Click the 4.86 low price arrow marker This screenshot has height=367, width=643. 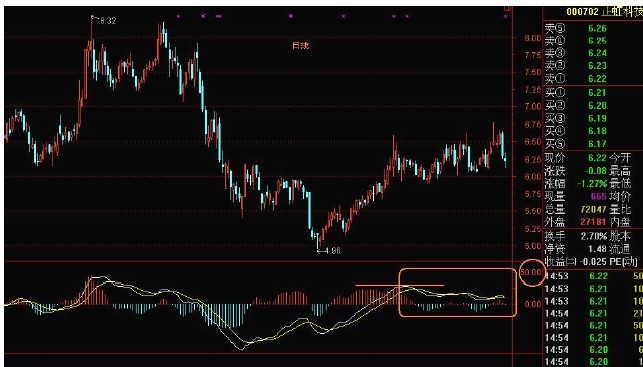(x=329, y=250)
